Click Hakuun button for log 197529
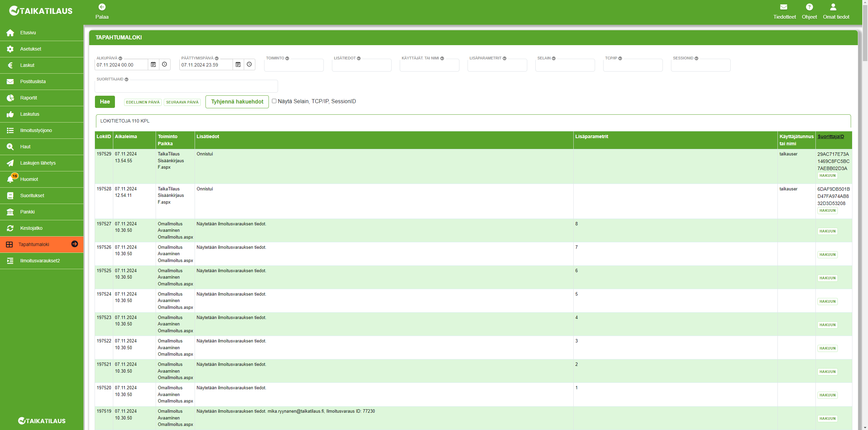 827,175
